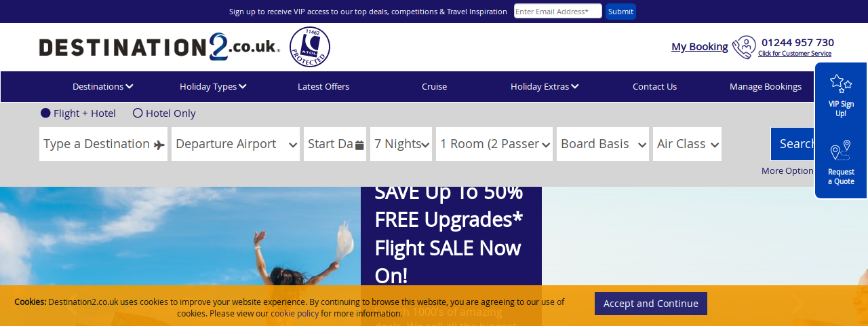The height and width of the screenshot is (326, 868).
Task: Click the Destination2.co.uk logo
Action: click(x=159, y=47)
